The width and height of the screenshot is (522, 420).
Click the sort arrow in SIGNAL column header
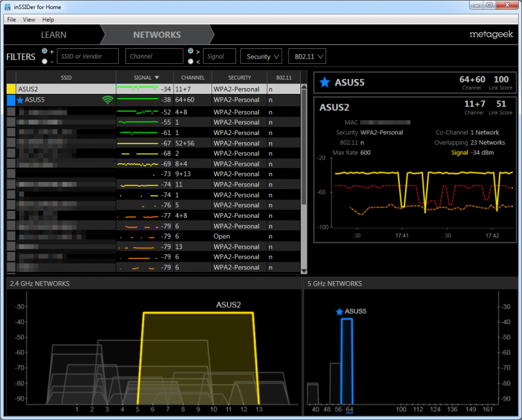(157, 78)
